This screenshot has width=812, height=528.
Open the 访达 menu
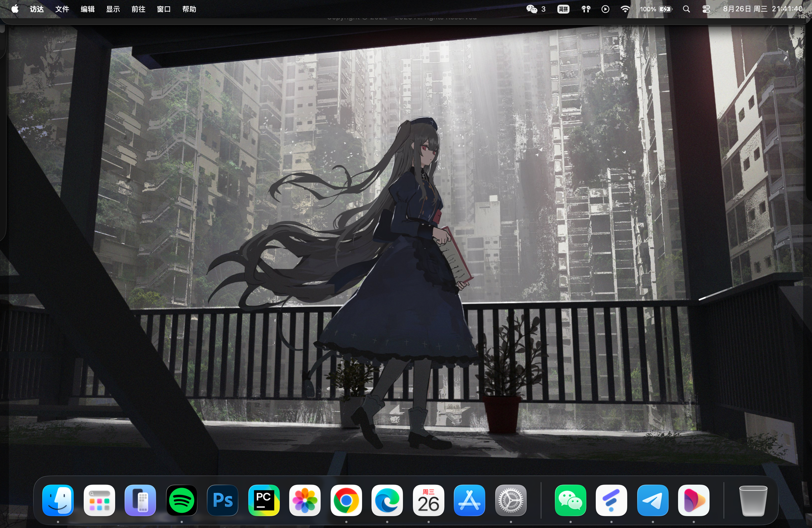click(x=37, y=9)
